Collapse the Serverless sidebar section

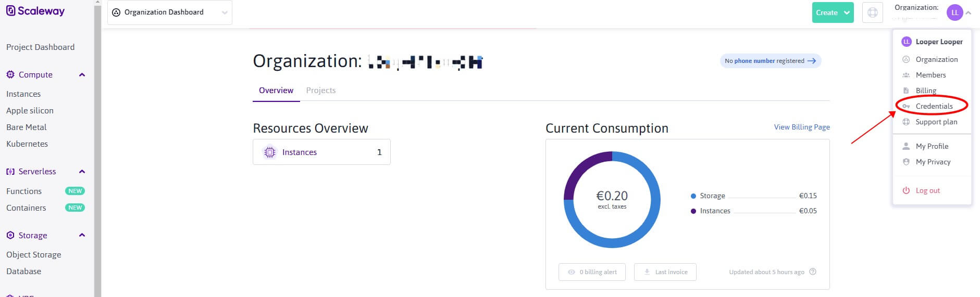82,172
